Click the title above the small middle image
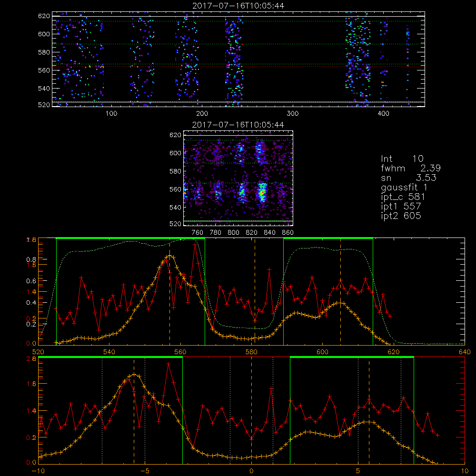The image size is (476, 476). coord(238,125)
